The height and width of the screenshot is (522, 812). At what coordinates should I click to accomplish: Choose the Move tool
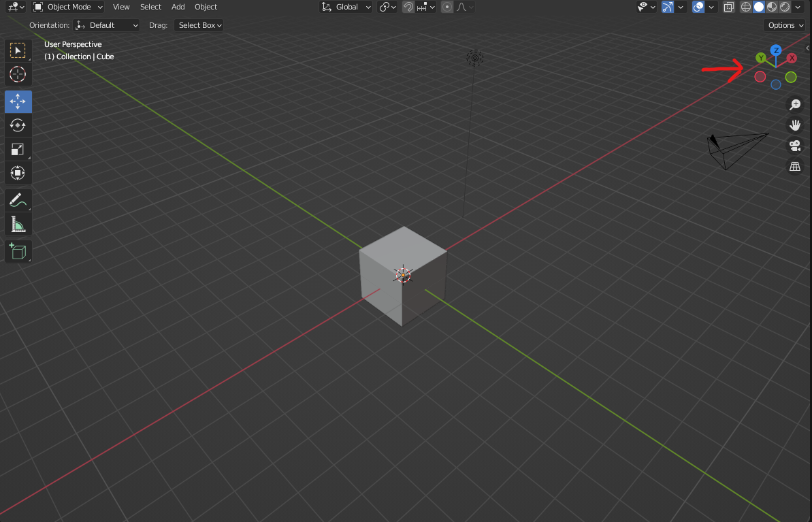[18, 101]
